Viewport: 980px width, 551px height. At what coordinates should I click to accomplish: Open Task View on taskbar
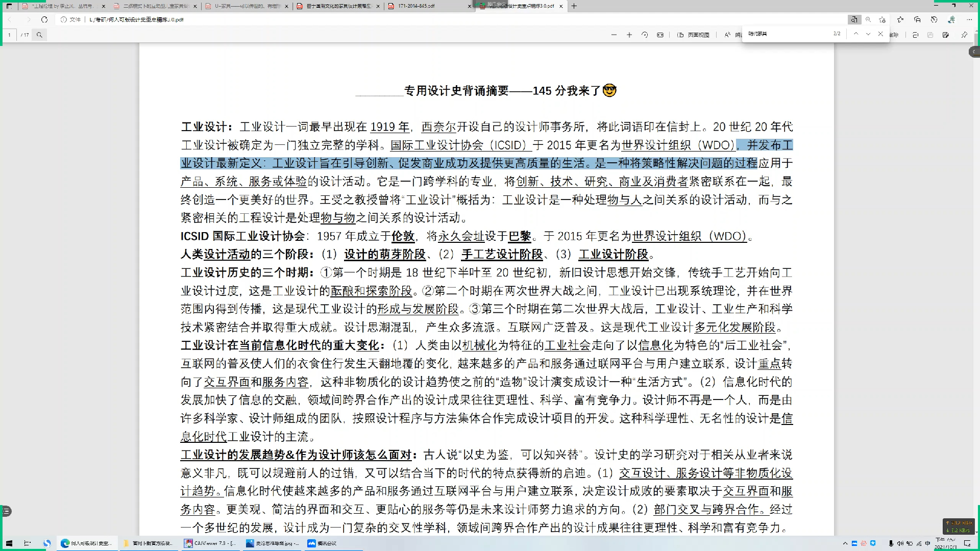coord(28,543)
